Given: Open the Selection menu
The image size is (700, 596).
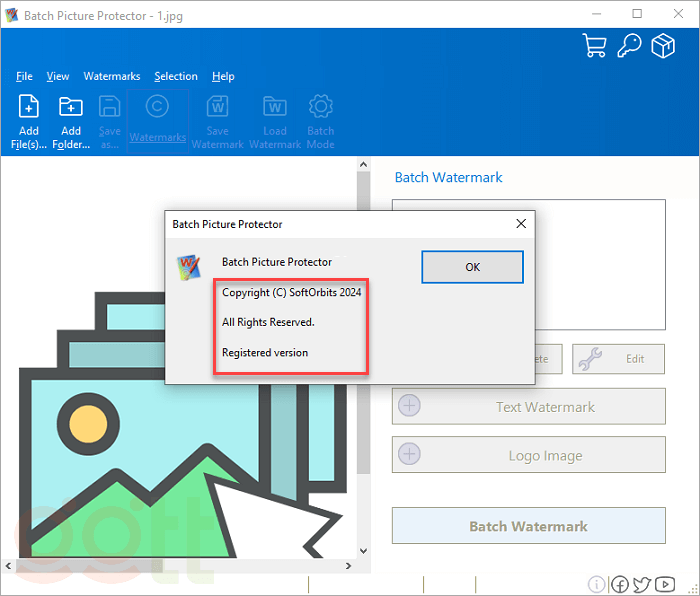Looking at the screenshot, I should pos(176,76).
